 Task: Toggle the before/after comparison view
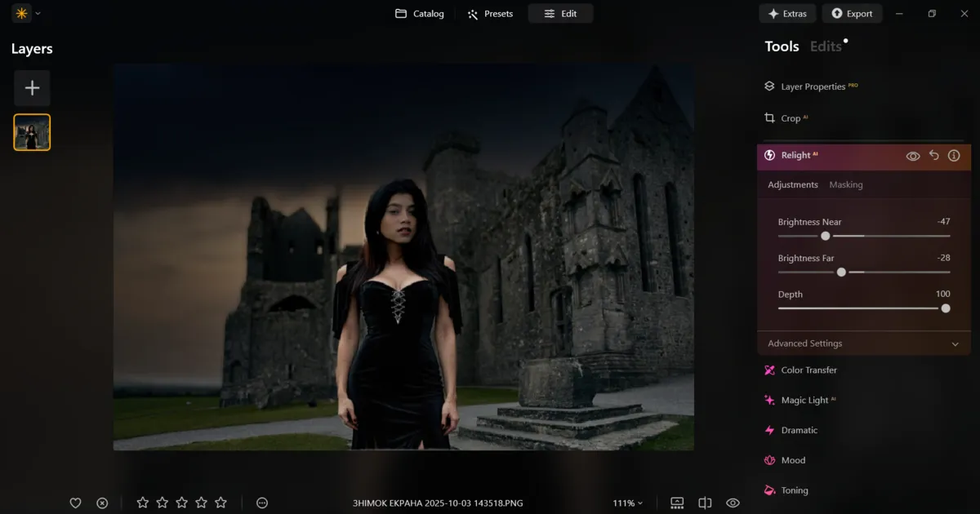click(705, 503)
